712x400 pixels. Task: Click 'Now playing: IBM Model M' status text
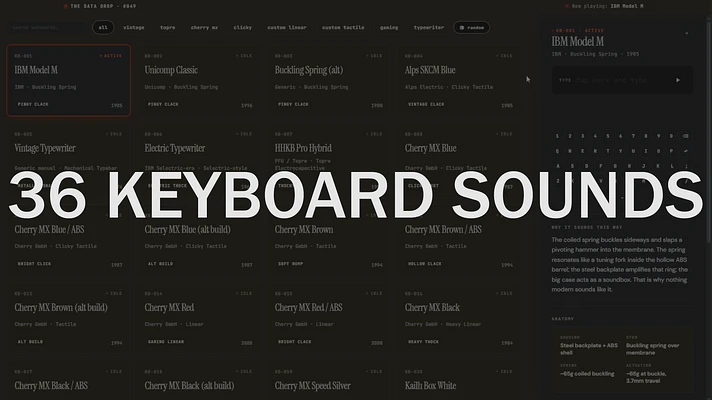607,6
